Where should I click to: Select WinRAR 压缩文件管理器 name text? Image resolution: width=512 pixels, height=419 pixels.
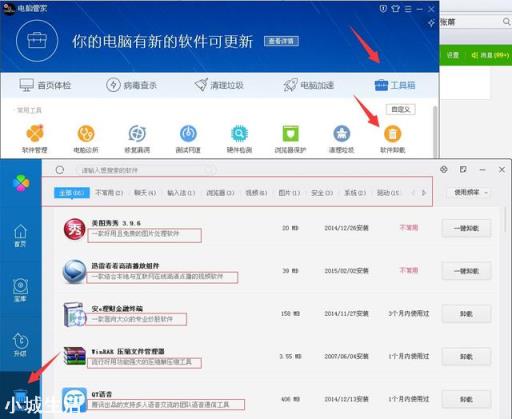pyautogui.click(x=128, y=351)
